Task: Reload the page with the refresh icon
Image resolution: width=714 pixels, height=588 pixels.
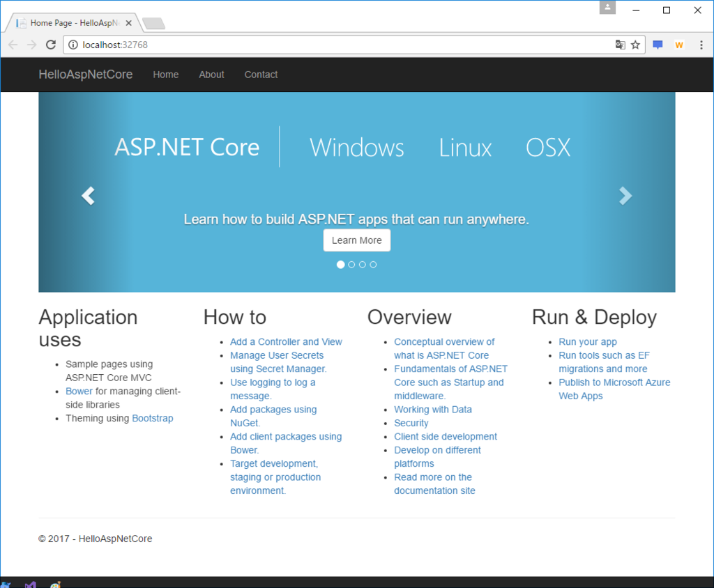Action: [x=51, y=45]
